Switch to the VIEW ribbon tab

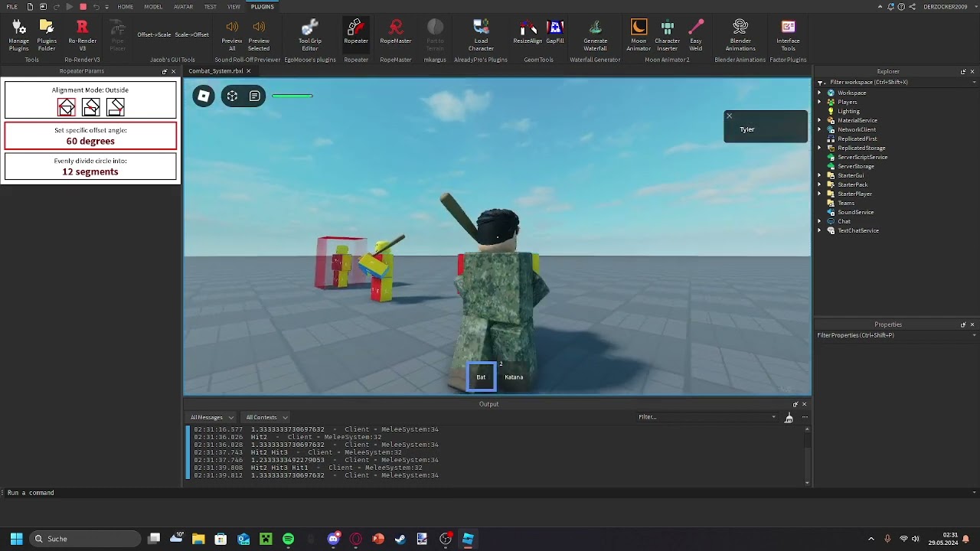click(x=234, y=7)
